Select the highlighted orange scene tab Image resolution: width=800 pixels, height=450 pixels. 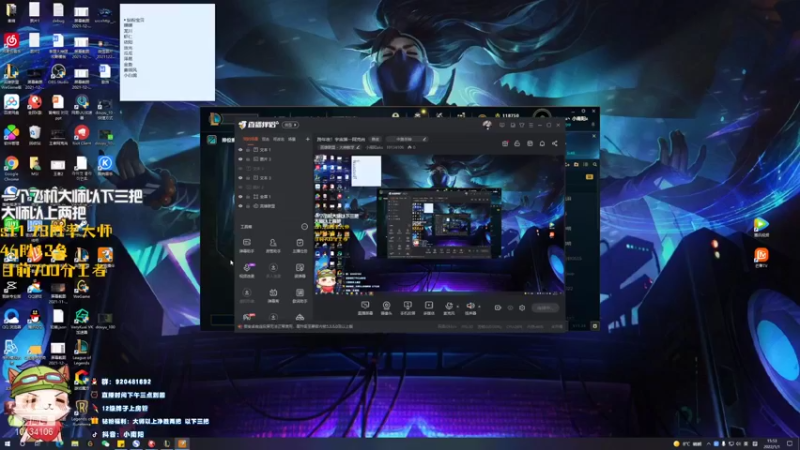(x=251, y=139)
